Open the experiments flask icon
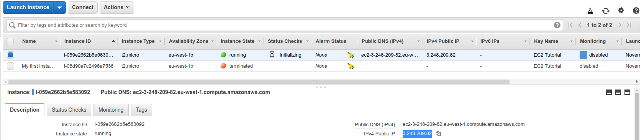Viewport: 644px width, 140px height. (590, 11)
